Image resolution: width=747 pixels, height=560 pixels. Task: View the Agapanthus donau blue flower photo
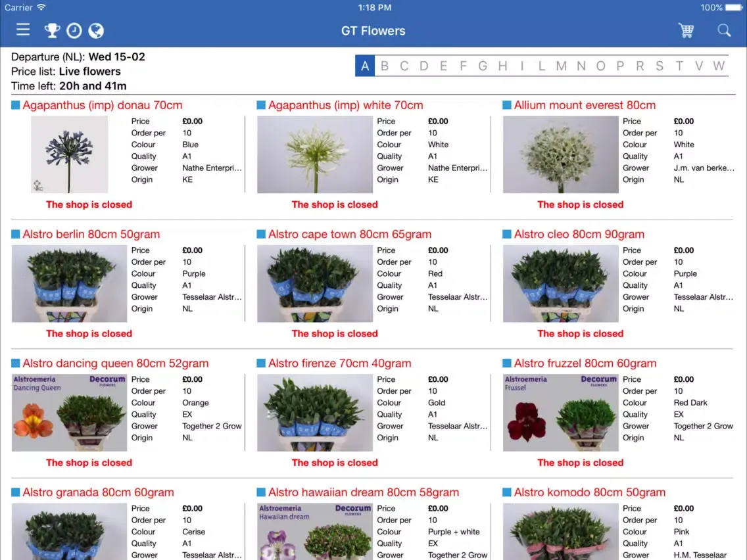coord(70,154)
